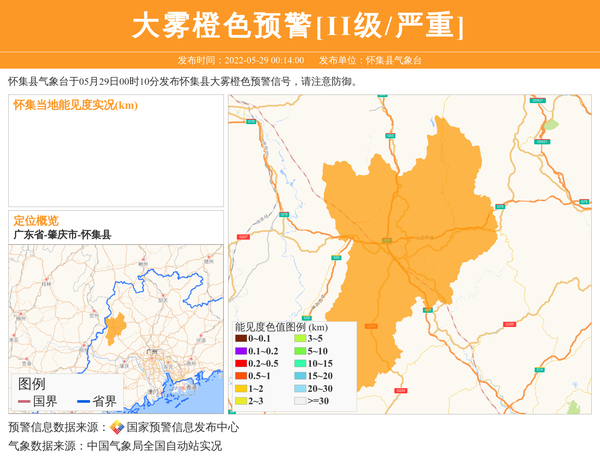Click the 广东省-肇庆市-怀集县 location text
This screenshot has height=471, width=600.
(62, 235)
